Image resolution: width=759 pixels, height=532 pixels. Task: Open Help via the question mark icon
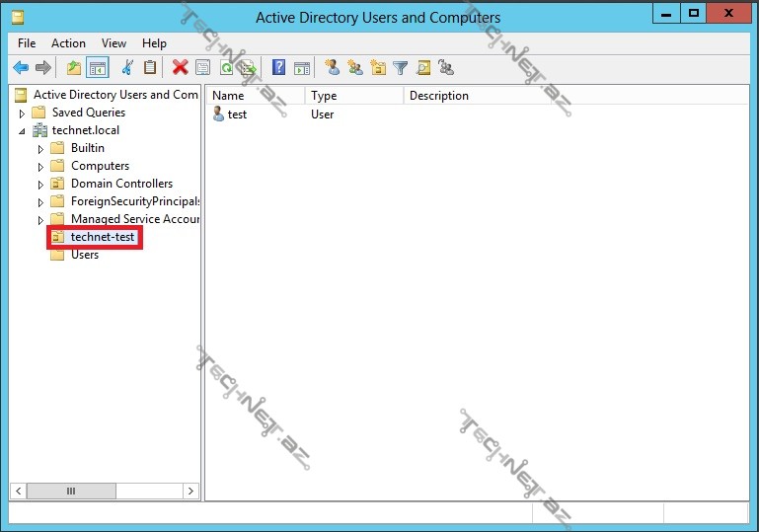tap(279, 68)
